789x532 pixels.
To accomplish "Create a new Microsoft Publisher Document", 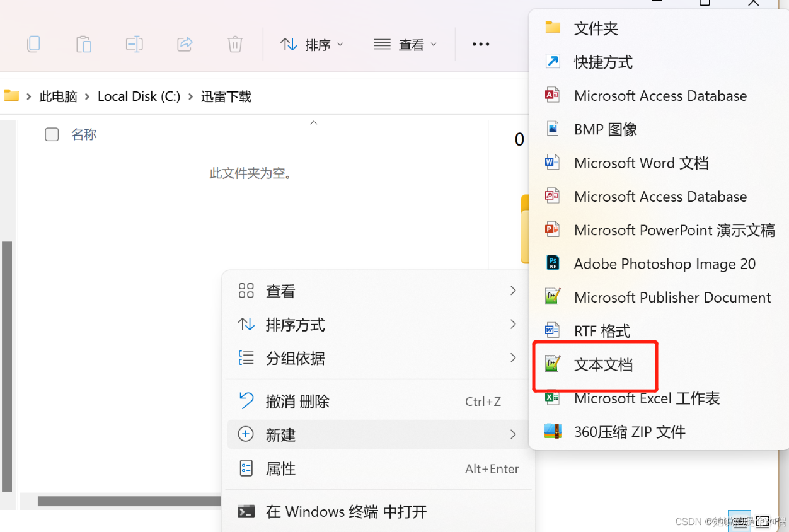I will pyautogui.click(x=658, y=297).
